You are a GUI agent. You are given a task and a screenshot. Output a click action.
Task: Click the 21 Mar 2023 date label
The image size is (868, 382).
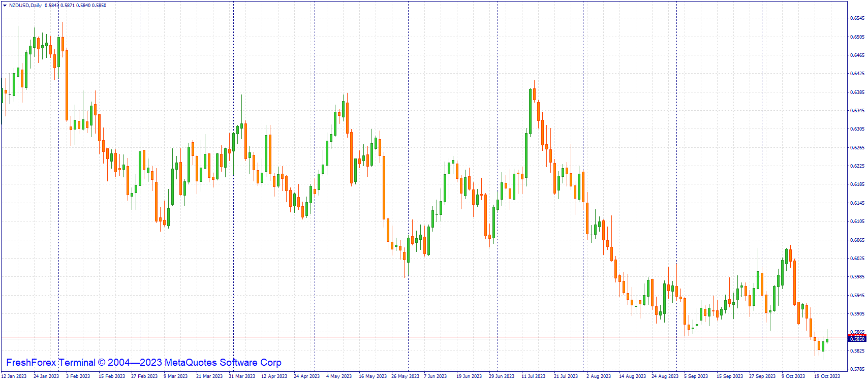(x=209, y=376)
